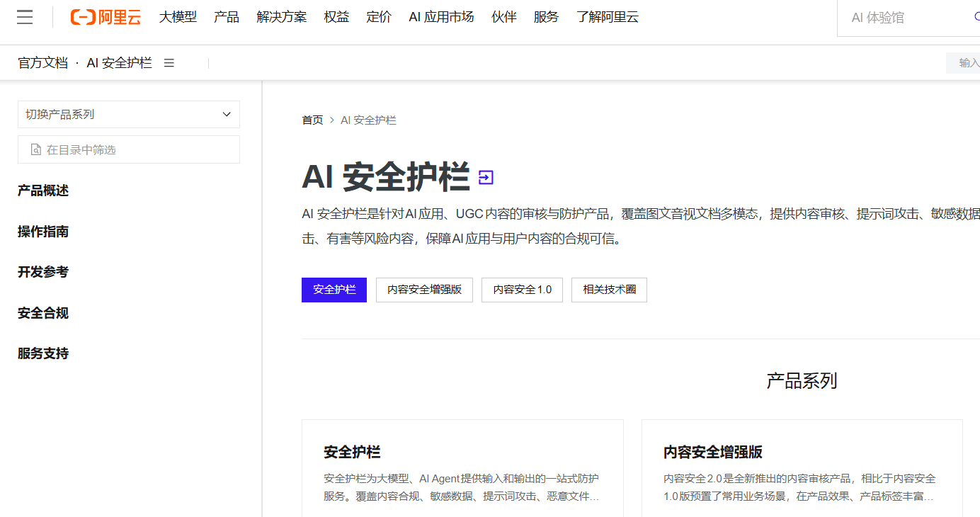Open the 大模型 navigation menu
Screen dimensions: 980x517
pyautogui.click(x=178, y=18)
